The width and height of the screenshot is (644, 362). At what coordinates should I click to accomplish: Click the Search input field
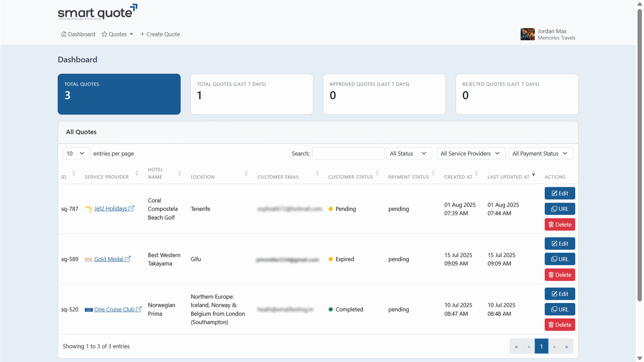tap(348, 153)
